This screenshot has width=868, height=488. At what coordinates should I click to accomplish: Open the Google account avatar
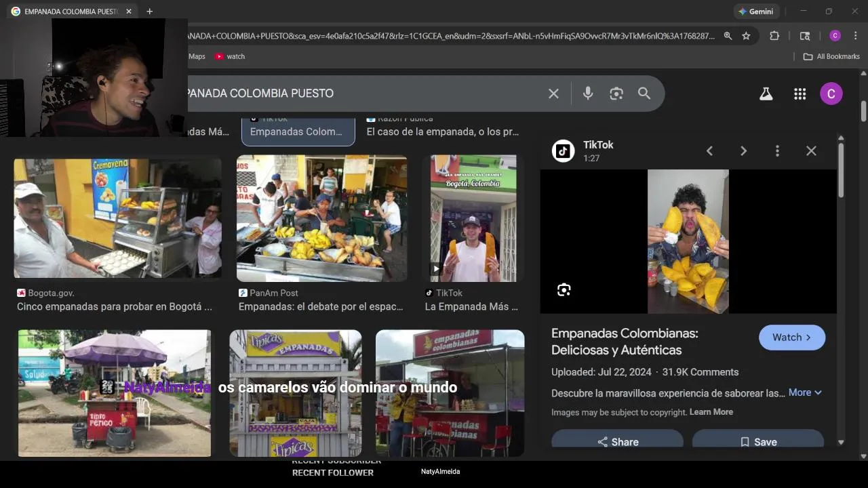pos(831,94)
